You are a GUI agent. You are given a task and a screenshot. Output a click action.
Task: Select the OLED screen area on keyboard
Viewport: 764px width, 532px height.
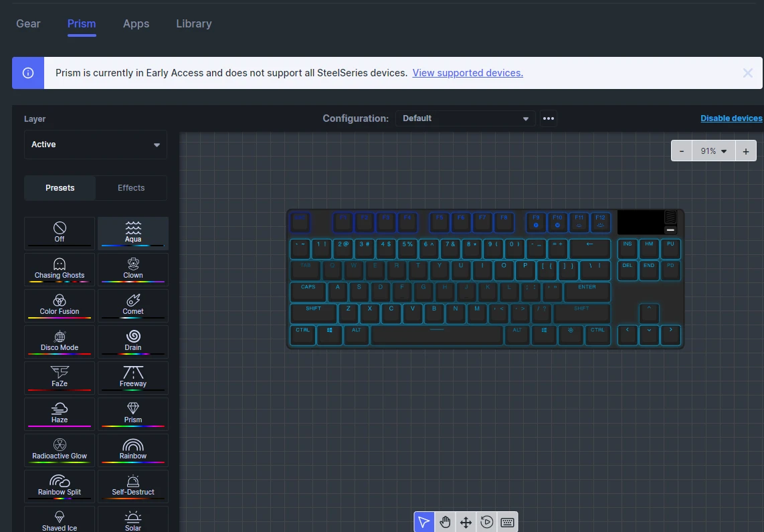[x=640, y=223]
